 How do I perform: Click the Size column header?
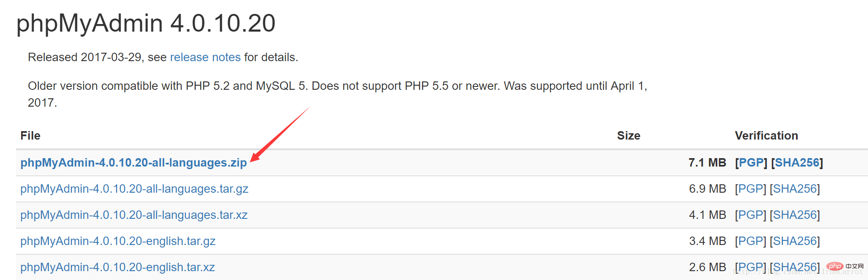628,135
